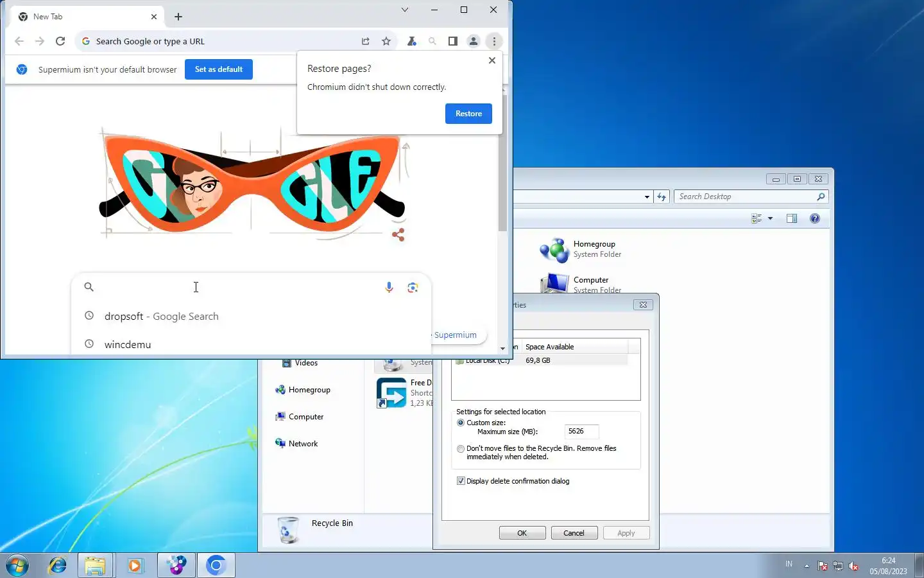Select the Free D shortcut file
Viewport: 924px width, 578px height.
click(x=404, y=392)
